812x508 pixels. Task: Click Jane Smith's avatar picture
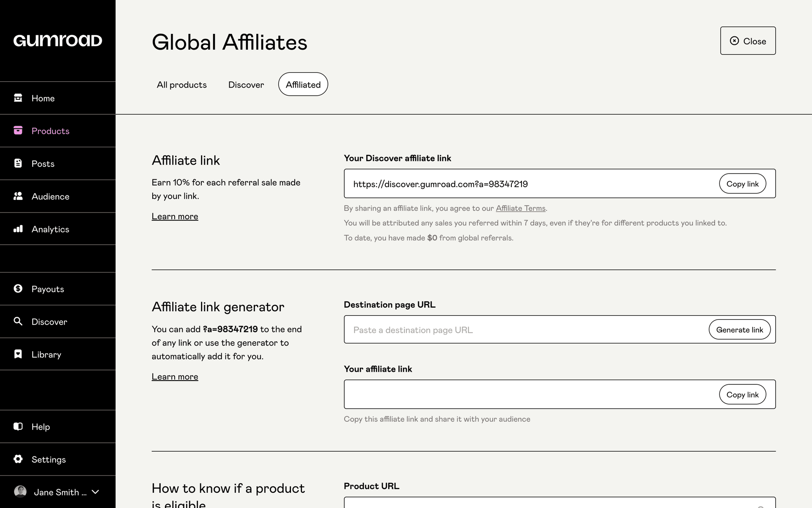point(20,491)
